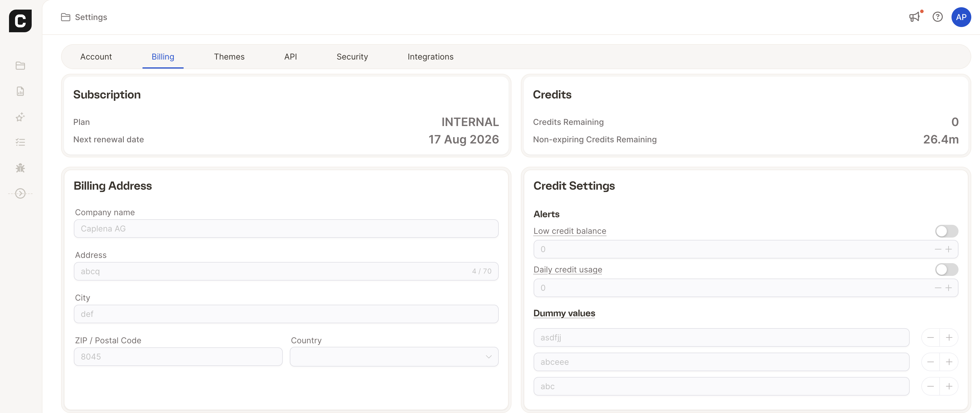Open the help question mark icon
Screen dimensions: 980x413
938,17
